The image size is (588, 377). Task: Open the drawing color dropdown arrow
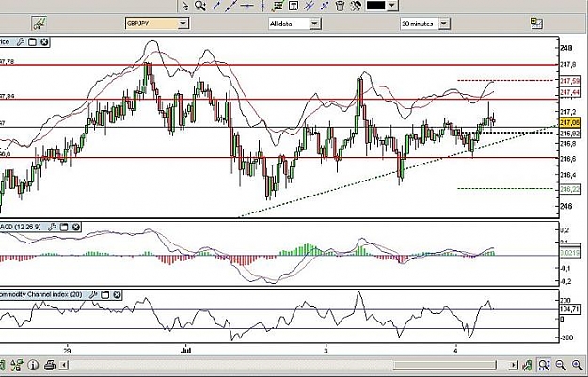click(392, 6)
